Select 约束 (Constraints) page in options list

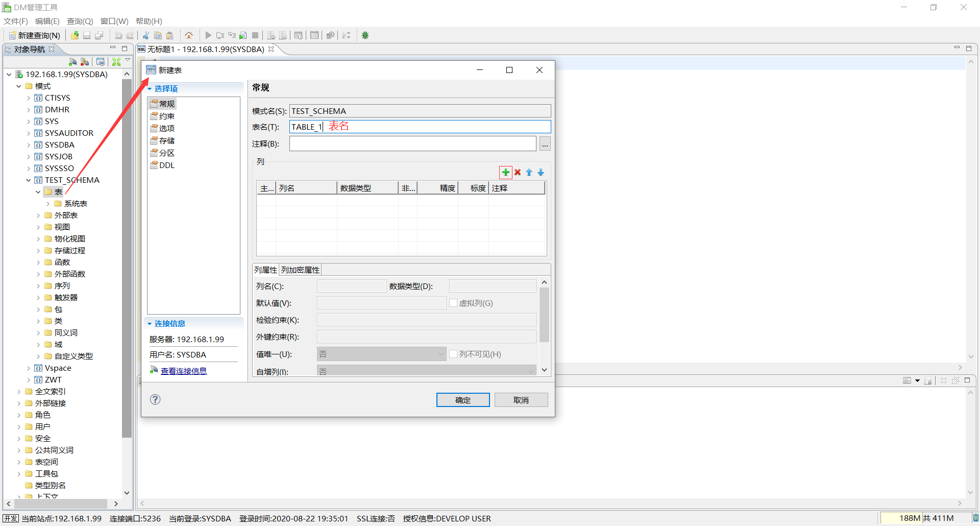(163, 116)
